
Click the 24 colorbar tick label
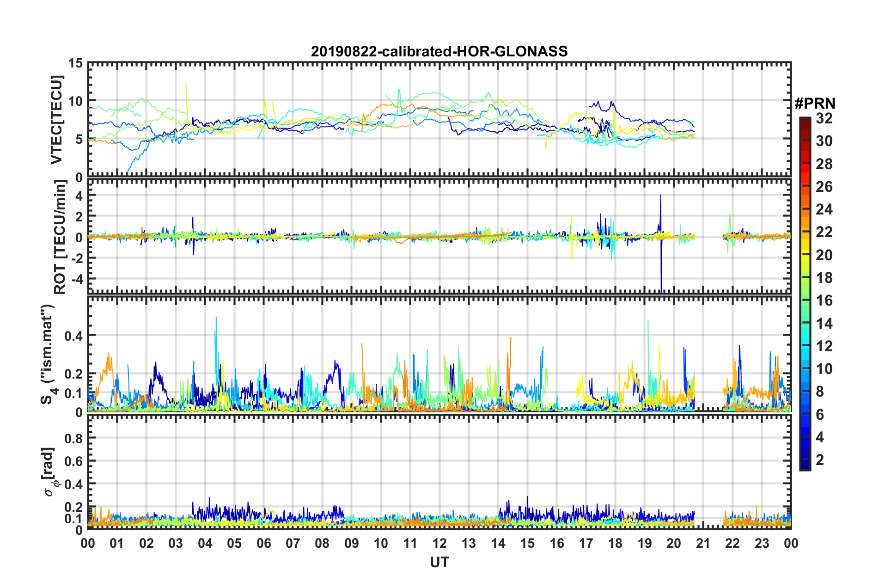[x=824, y=209]
